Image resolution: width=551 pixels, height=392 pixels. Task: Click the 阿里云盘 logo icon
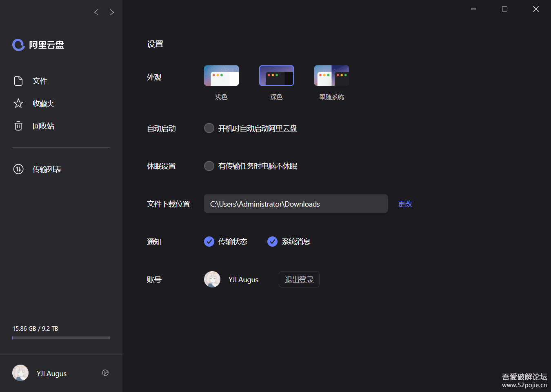(x=18, y=45)
